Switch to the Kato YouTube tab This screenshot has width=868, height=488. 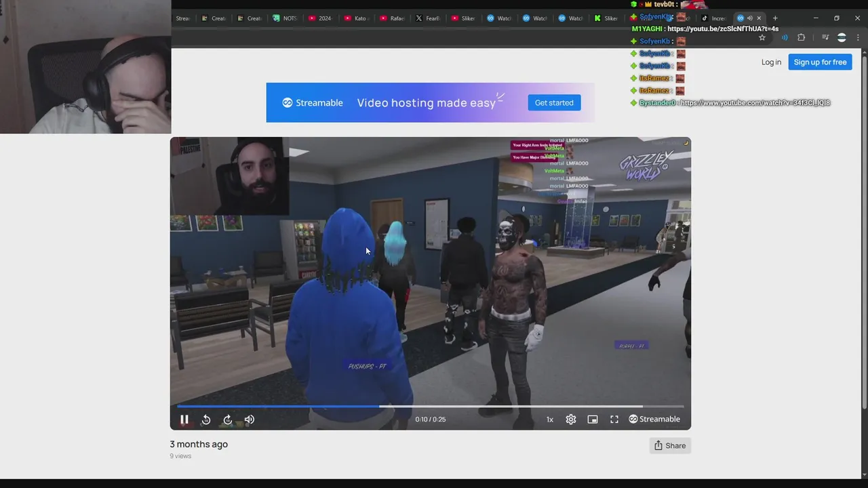click(355, 18)
